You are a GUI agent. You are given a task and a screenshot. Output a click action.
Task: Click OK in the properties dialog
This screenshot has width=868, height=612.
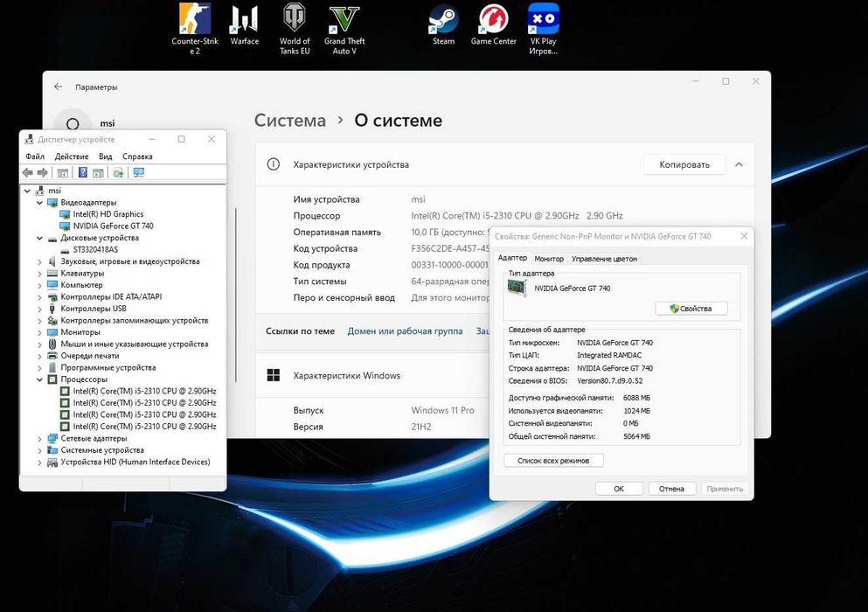pyautogui.click(x=619, y=489)
